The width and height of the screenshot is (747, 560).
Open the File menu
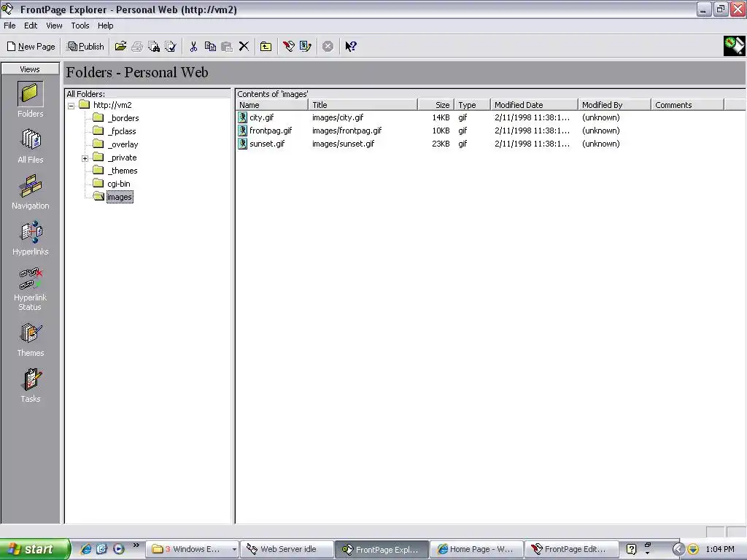pos(9,26)
